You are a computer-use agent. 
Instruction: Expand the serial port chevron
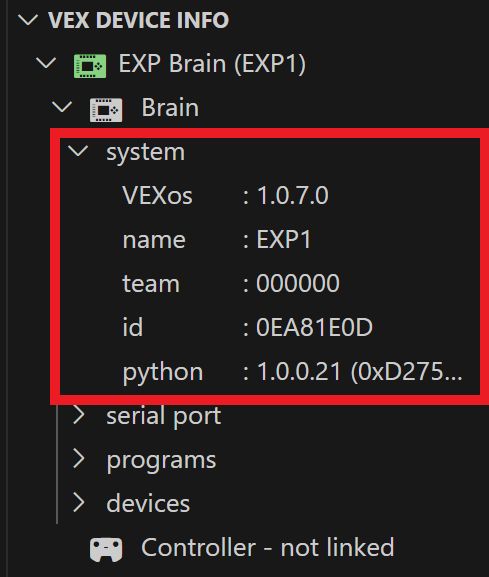tap(79, 415)
